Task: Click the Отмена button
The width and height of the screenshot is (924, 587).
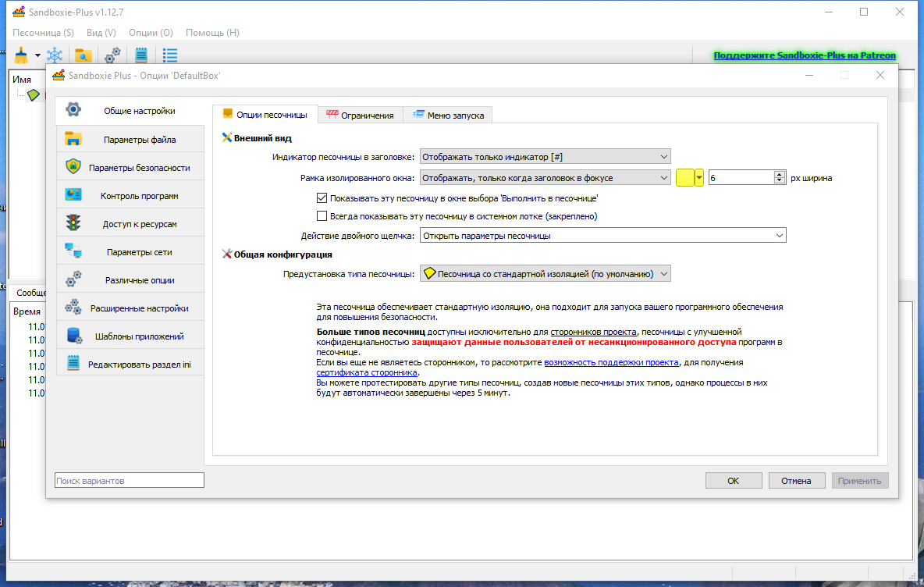Action: (796, 481)
